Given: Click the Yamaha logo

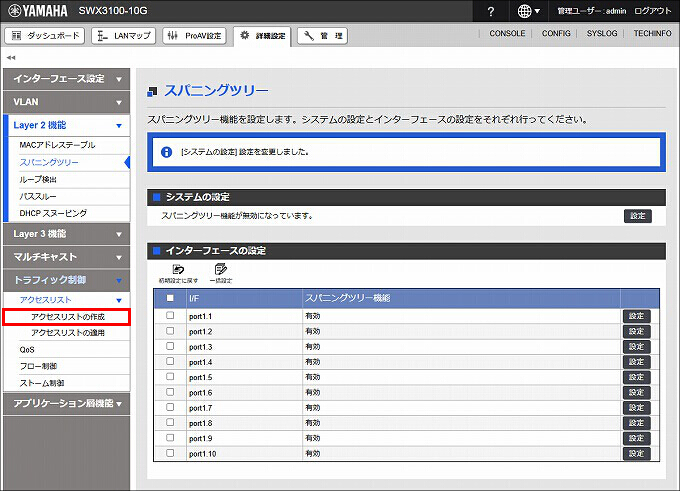Looking at the screenshot, I should (x=36, y=11).
